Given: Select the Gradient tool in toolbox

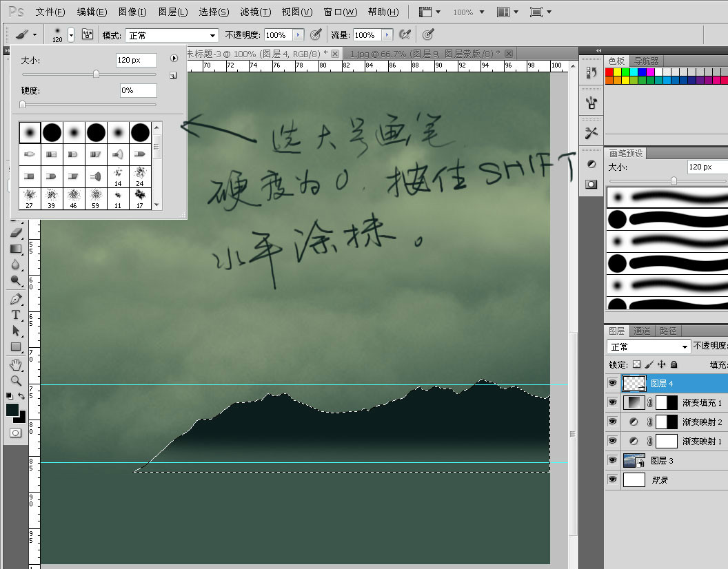Looking at the screenshot, I should click(x=16, y=249).
